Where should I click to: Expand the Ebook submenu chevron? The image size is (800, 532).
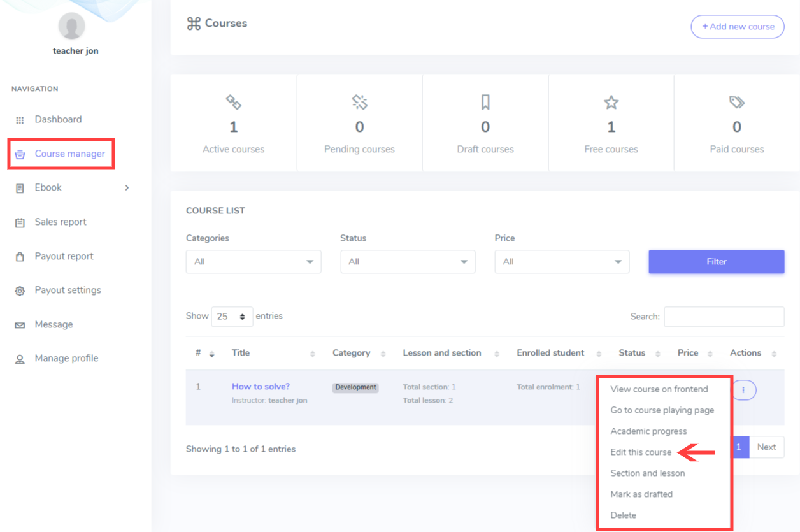[127, 188]
